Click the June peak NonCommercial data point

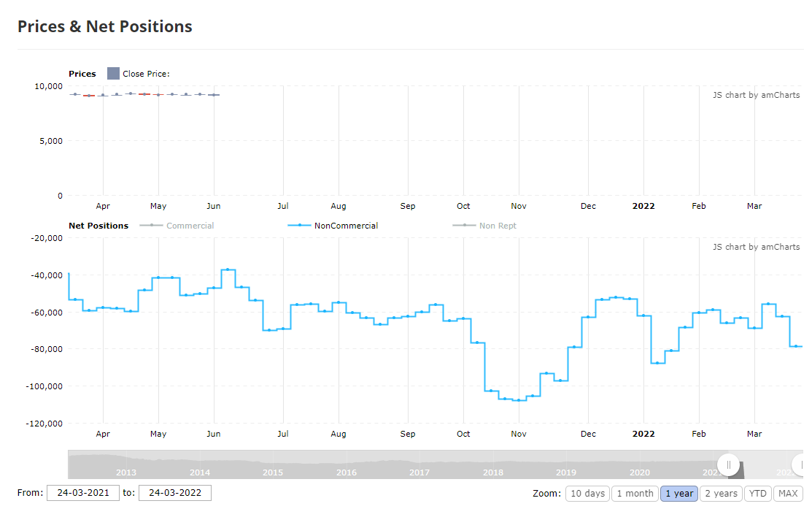(x=228, y=269)
